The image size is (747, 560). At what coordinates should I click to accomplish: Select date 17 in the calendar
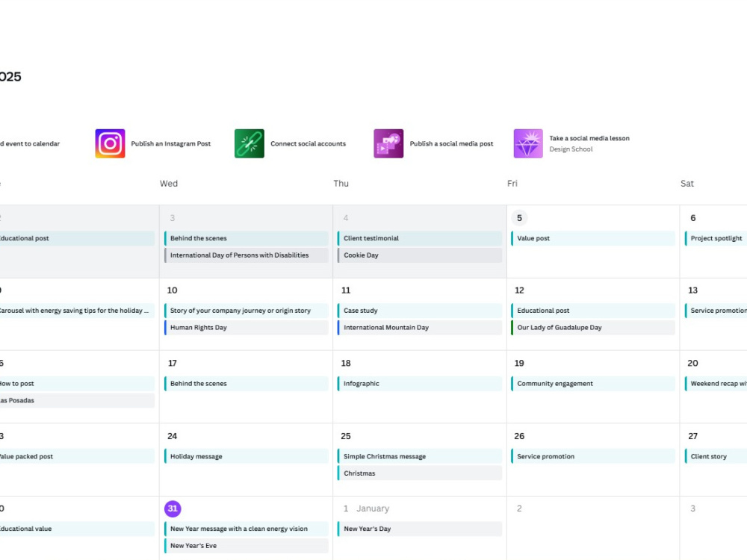point(173,364)
